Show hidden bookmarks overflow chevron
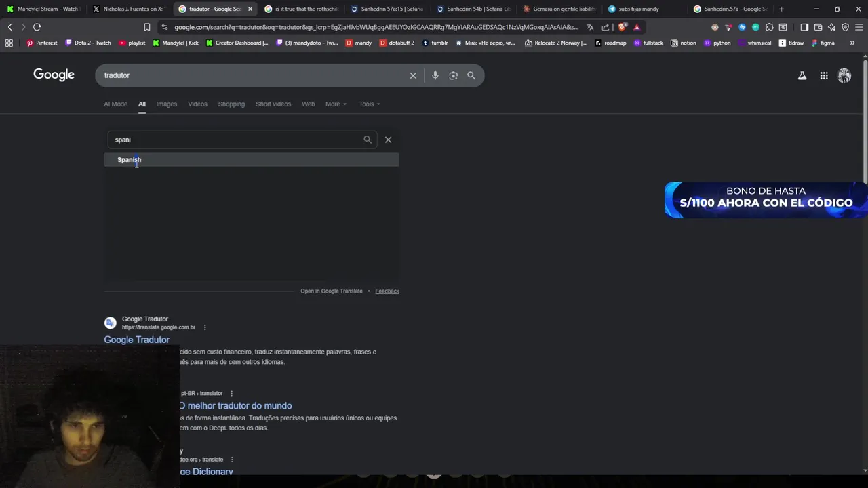This screenshot has width=868, height=488. click(852, 43)
